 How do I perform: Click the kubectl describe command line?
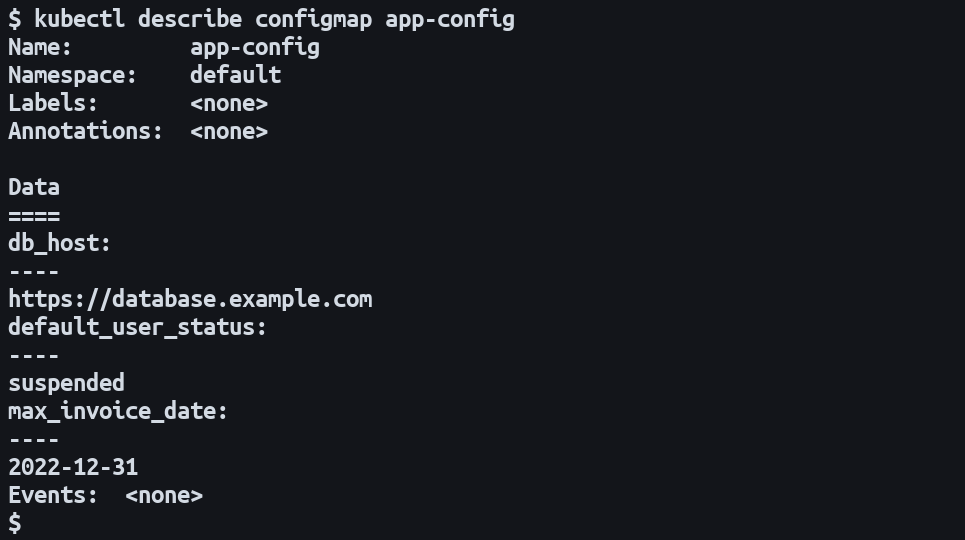pos(260,19)
